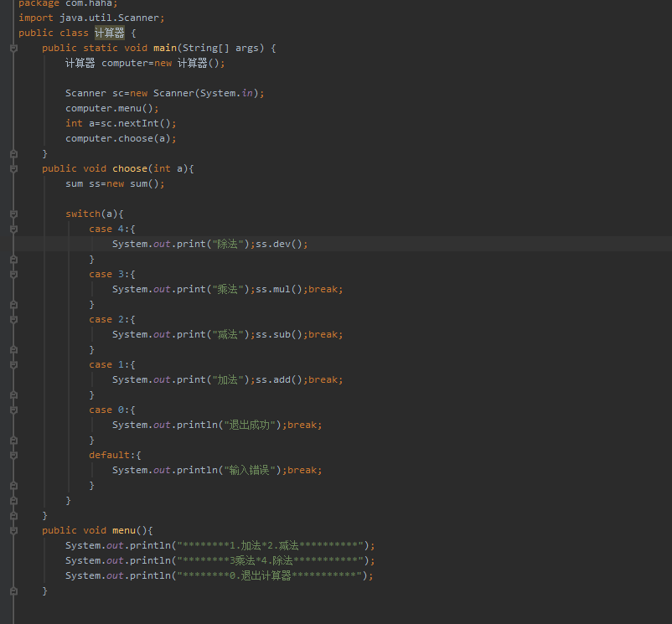672x624 pixels.
Task: Fold the case 0 block in the gutter
Action: tap(13, 410)
